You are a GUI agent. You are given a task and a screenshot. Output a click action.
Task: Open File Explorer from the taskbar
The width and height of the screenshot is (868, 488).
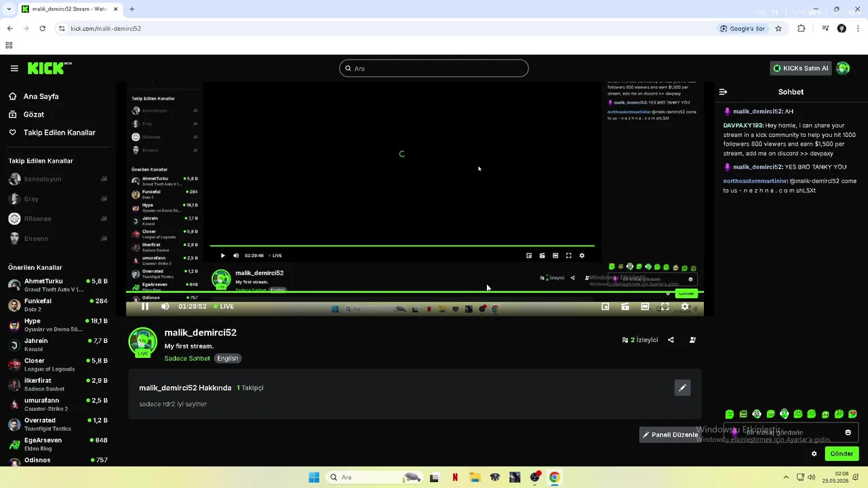pos(475,477)
